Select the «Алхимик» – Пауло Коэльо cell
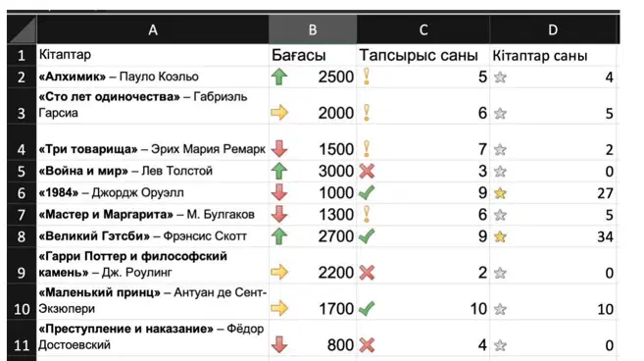The width and height of the screenshot is (644, 361). (x=153, y=77)
